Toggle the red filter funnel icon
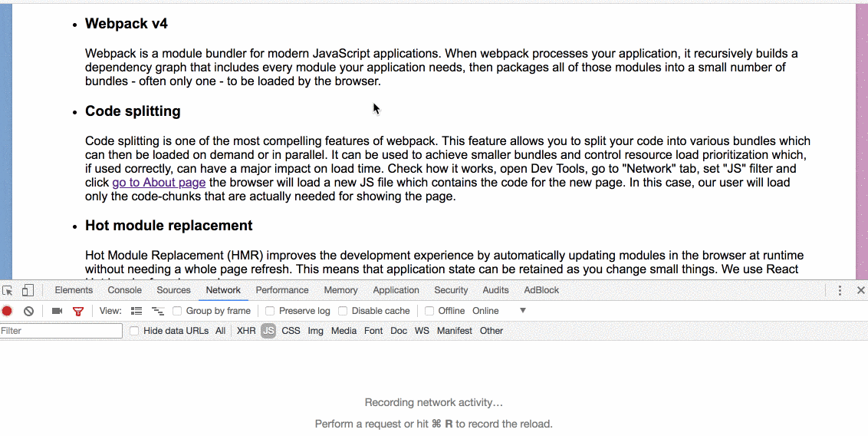 78,312
